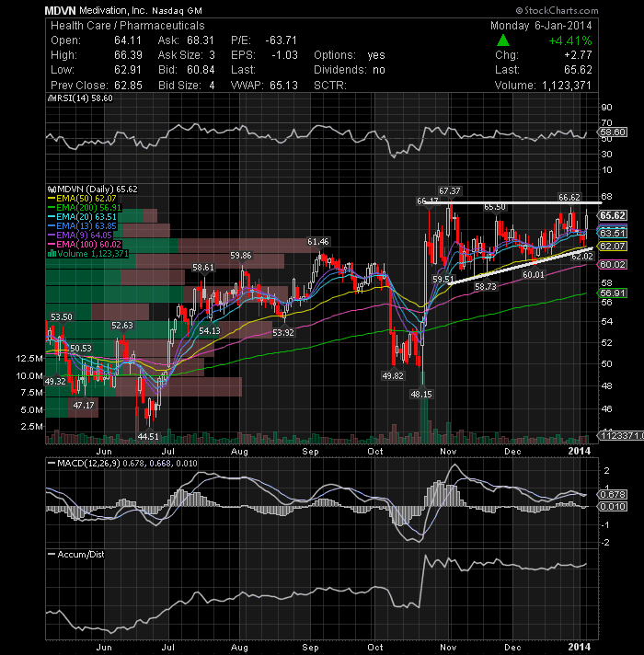Click the VWAP value 65.13
The width and height of the screenshot is (644, 655).
[283, 86]
